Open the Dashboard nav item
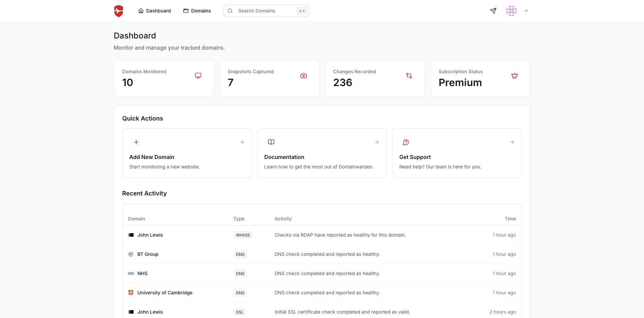The image size is (644, 318). 154,11
